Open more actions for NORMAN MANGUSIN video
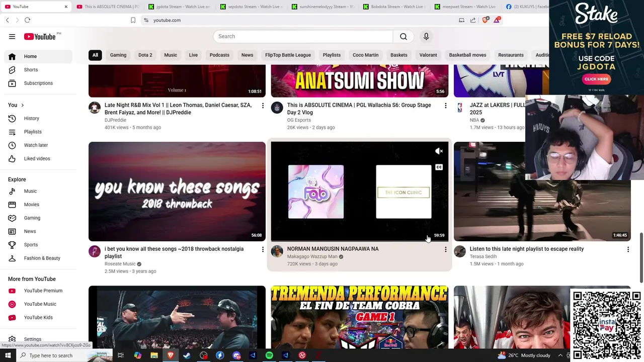 pyautogui.click(x=445, y=249)
